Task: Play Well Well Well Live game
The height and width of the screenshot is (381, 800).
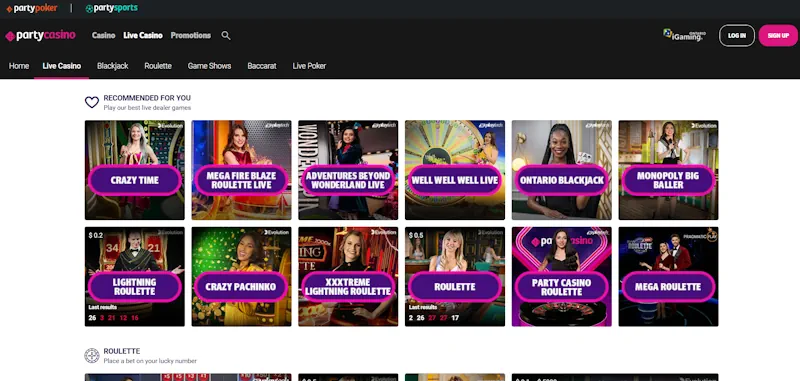Action: [x=455, y=170]
